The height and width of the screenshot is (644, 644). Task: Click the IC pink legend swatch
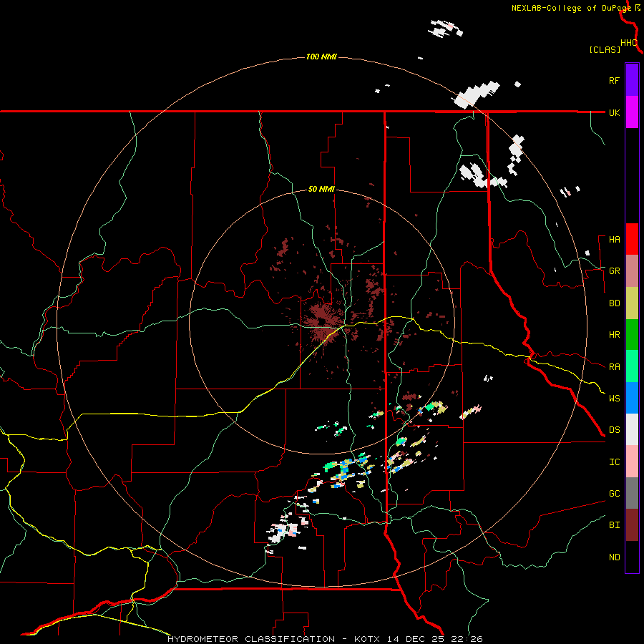click(632, 462)
